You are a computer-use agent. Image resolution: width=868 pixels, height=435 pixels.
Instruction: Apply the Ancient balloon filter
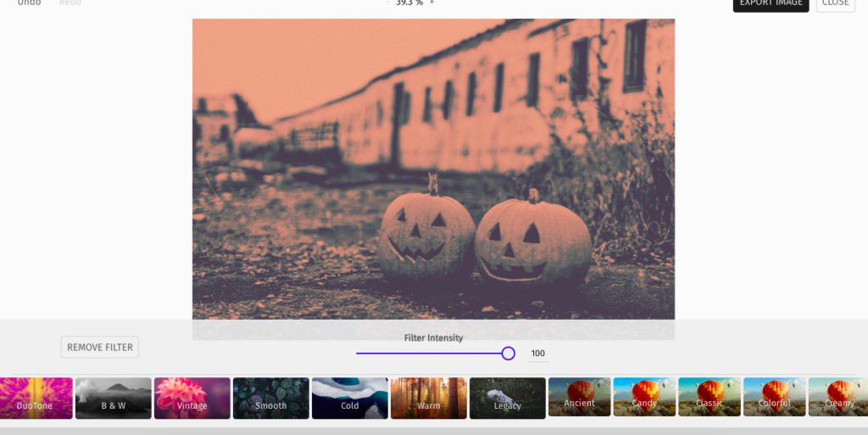[580, 397]
